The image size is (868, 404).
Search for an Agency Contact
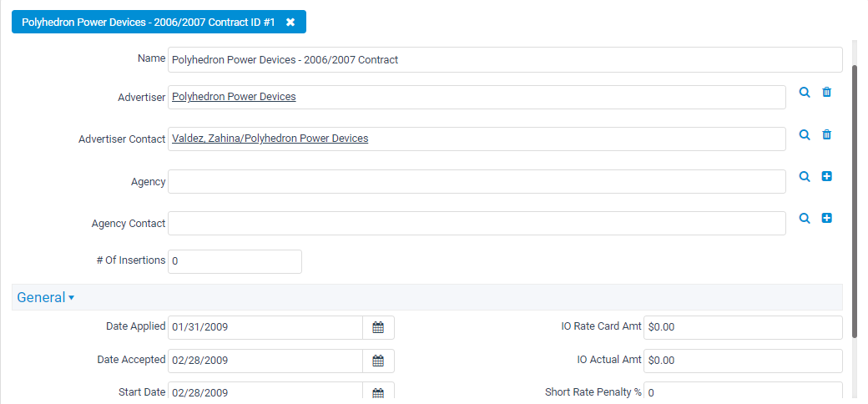805,218
